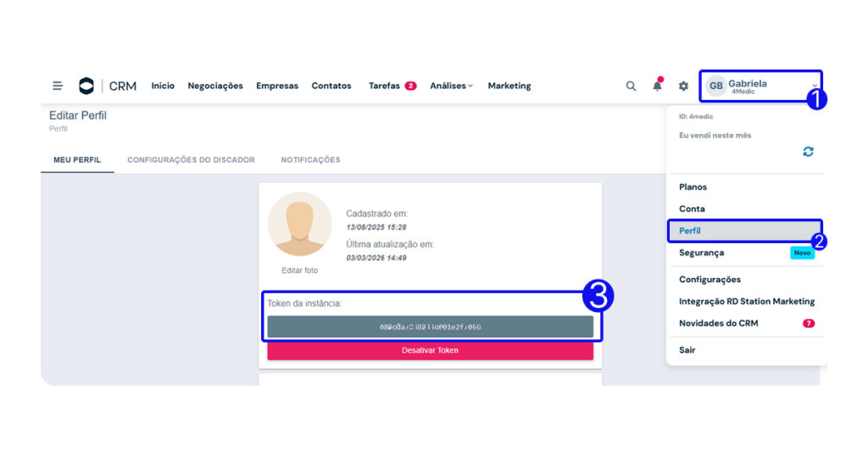Open the settings gear icon
Screen dimensions: 868x456
(683, 86)
